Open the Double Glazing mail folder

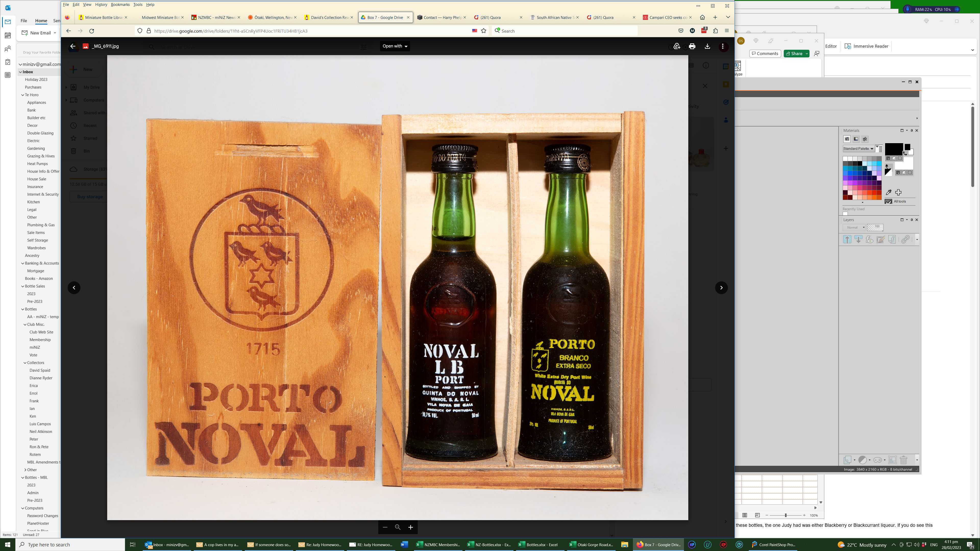(x=40, y=133)
